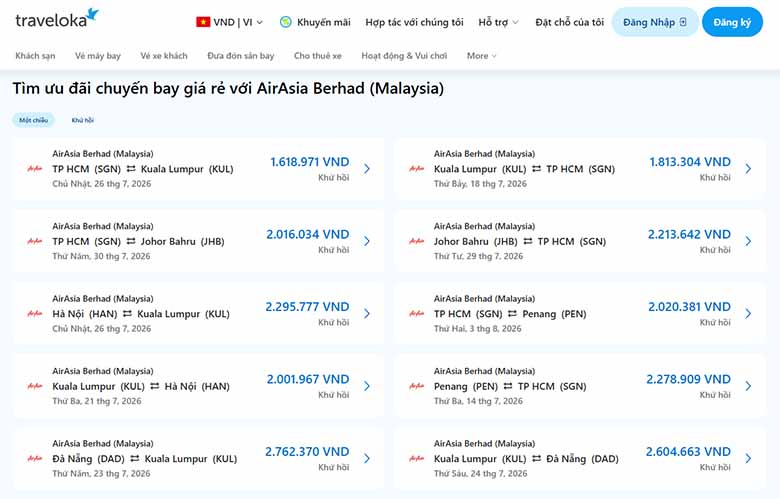Click AirAsia logo on KUL to Đà Nẵng row
This screenshot has width=780, height=499.
(x=416, y=459)
